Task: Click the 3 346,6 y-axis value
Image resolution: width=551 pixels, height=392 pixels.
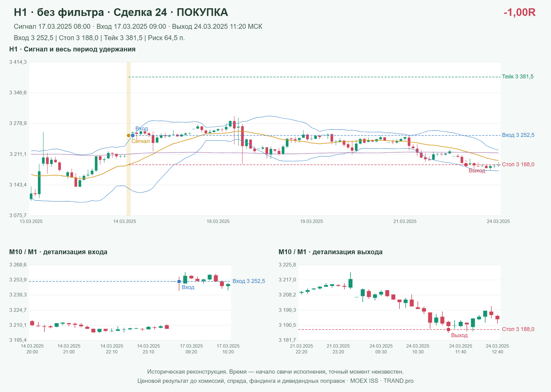Action: 18,92
